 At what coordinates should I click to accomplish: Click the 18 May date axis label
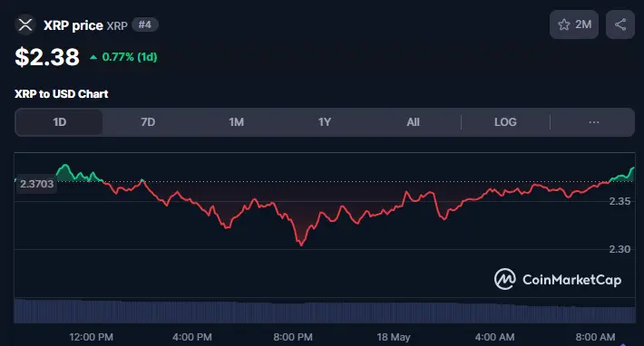pyautogui.click(x=394, y=337)
